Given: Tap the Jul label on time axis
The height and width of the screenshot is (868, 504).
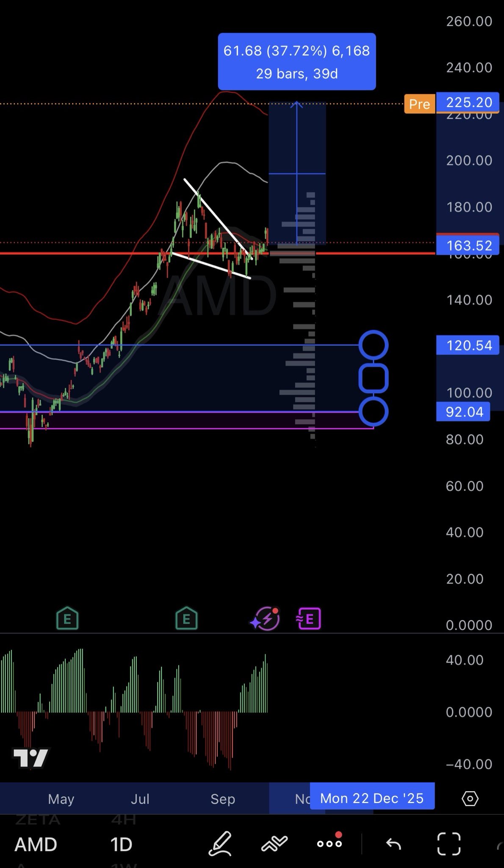Looking at the screenshot, I should [x=140, y=799].
